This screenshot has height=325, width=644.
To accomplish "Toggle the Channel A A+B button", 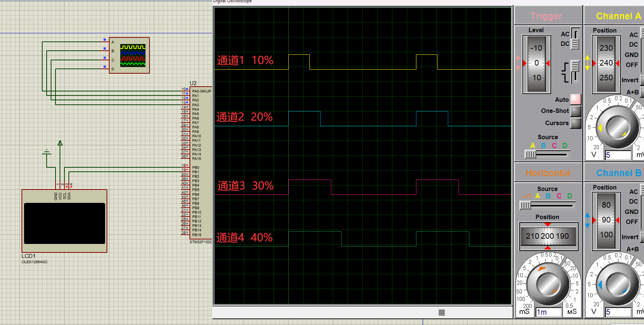I will [642, 92].
